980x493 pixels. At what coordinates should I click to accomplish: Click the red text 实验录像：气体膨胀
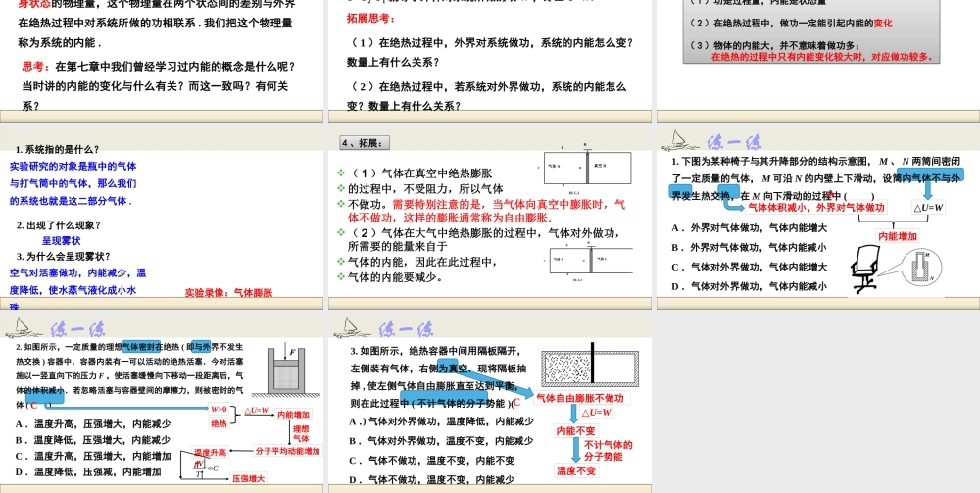point(228,292)
